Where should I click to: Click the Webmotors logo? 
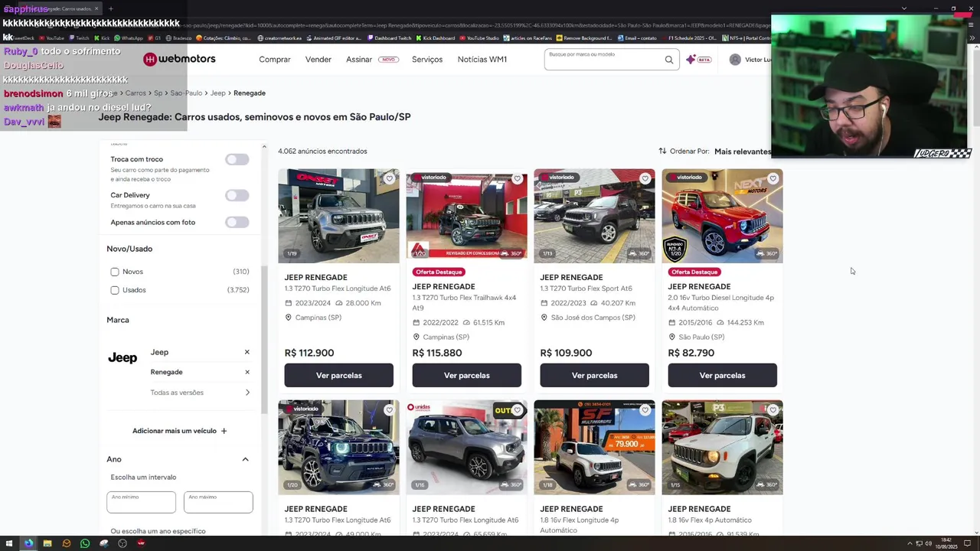[x=180, y=59]
